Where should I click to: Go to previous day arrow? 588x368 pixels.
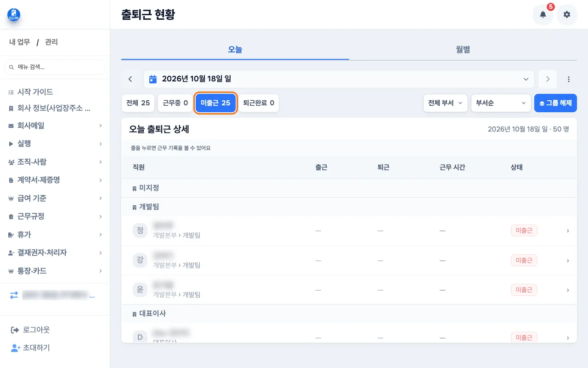130,79
